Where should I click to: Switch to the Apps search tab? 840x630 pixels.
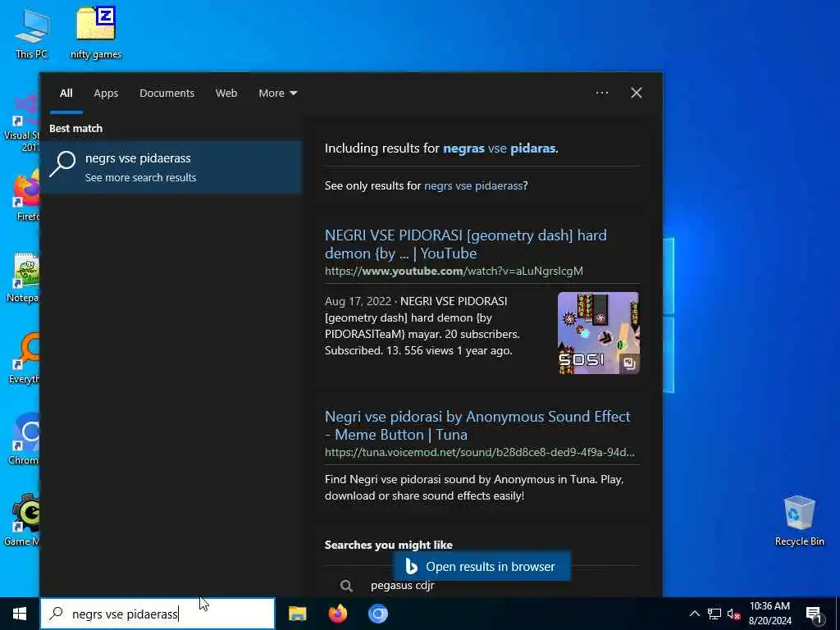106,94
